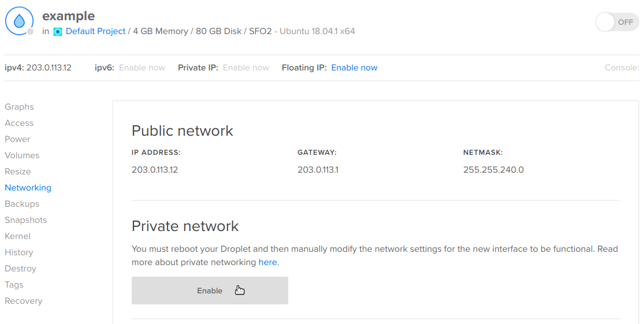This screenshot has height=324, width=644.
Task: Click the ipv4 address in the header
Action: tap(49, 68)
